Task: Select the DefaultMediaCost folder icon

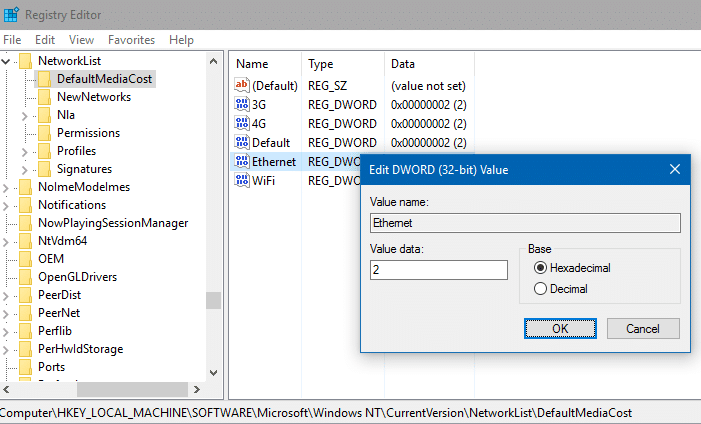Action: coord(44,79)
